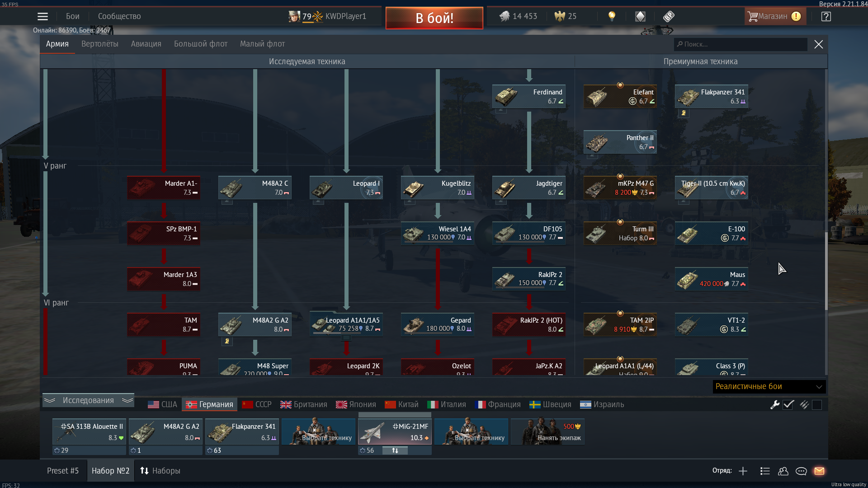Image resolution: width=868 pixels, height=488 pixels.
Task: Open the Сообщество menu
Action: coord(119,16)
